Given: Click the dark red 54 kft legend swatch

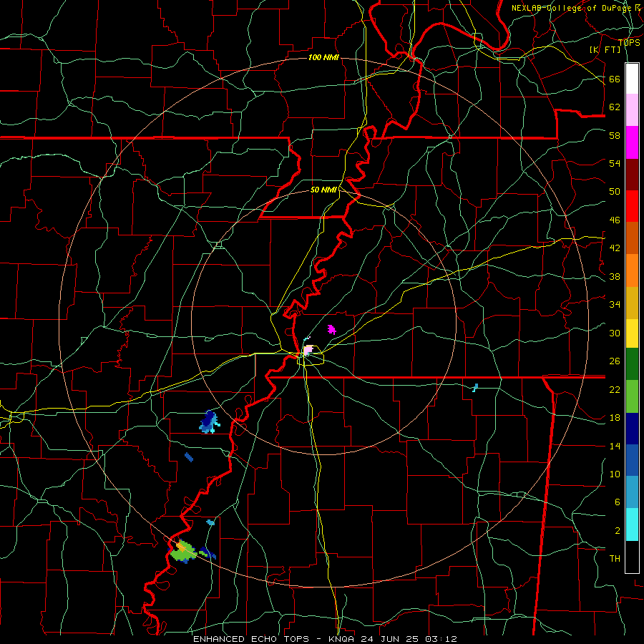Looking at the screenshot, I should pyautogui.click(x=632, y=174).
